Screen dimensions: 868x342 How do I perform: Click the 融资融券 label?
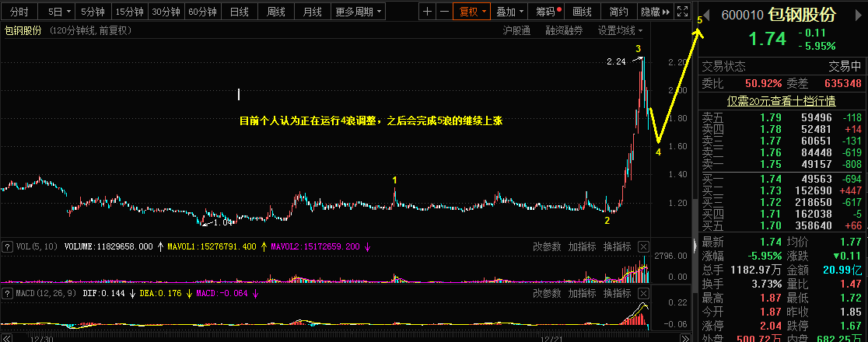(x=564, y=31)
